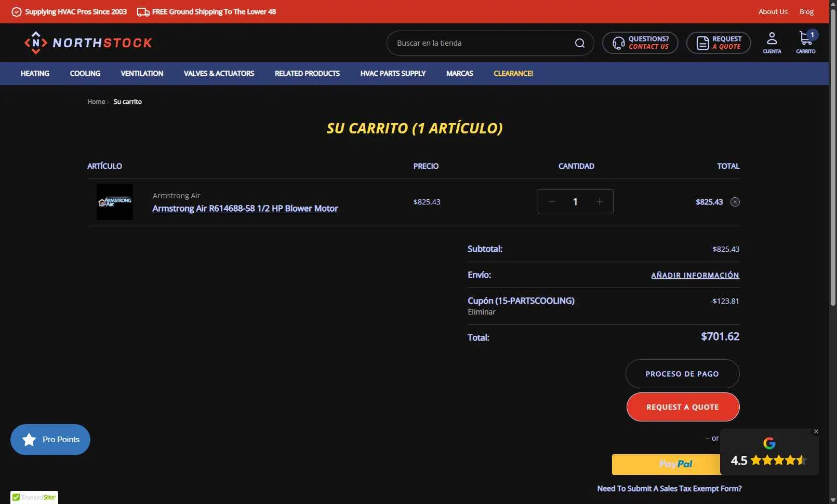Click the search magnifier icon
This screenshot has width=837, height=504.
click(x=580, y=43)
